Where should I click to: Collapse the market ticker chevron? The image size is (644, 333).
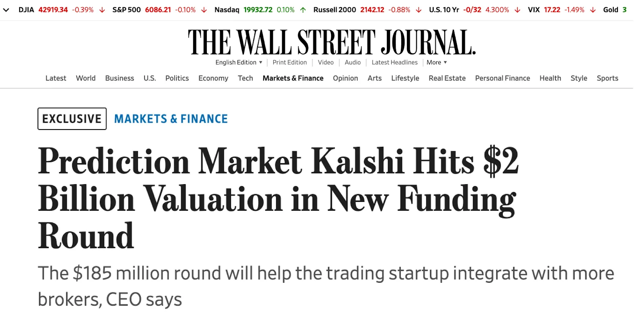click(x=6, y=10)
